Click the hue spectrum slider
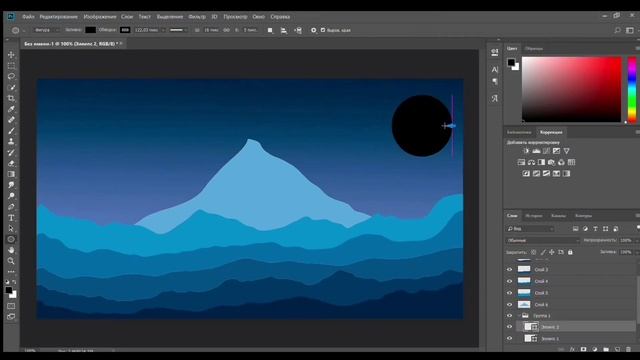Viewport: 640px width, 360px height. click(632, 89)
